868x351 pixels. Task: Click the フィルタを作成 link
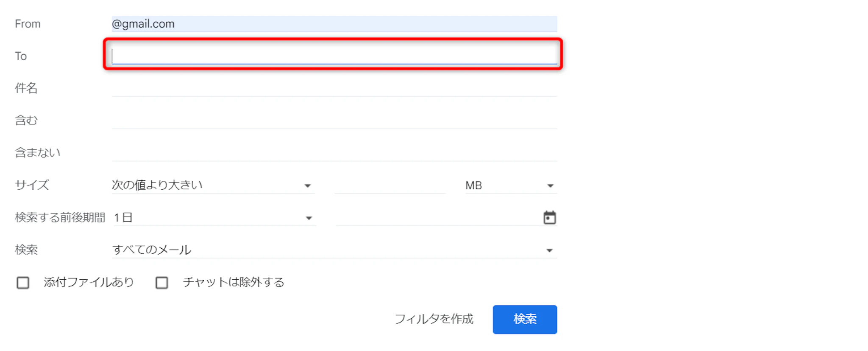pos(434,319)
